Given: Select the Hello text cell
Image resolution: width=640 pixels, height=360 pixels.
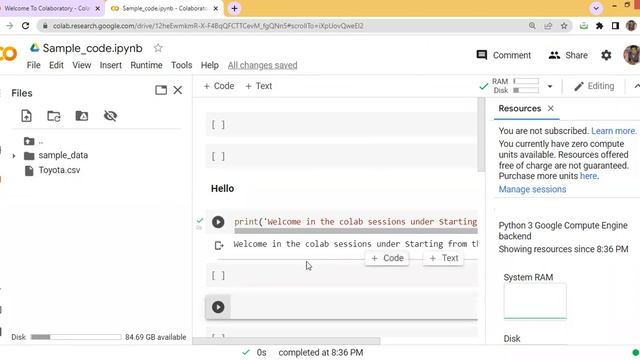Looking at the screenshot, I should (x=222, y=189).
